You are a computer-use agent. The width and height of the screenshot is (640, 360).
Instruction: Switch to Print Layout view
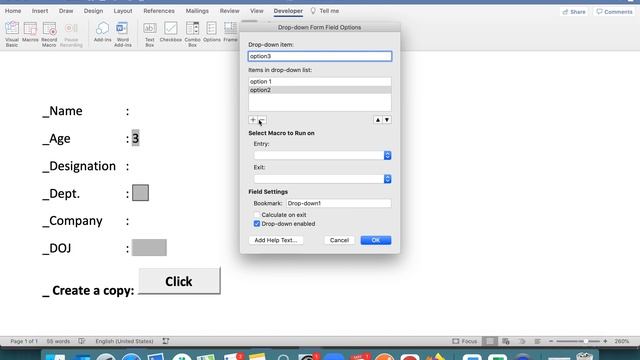pyautogui.click(x=490, y=341)
